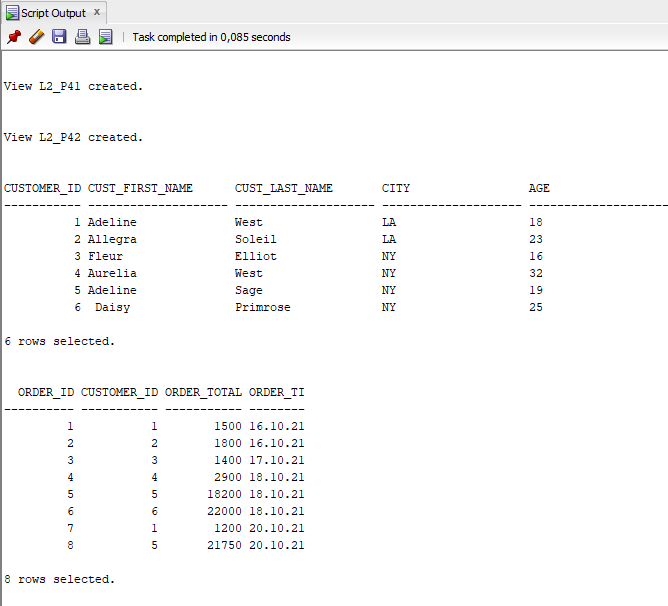Click the '8 rows selected.' message
This screenshot has width=668, height=606.
click(x=60, y=580)
